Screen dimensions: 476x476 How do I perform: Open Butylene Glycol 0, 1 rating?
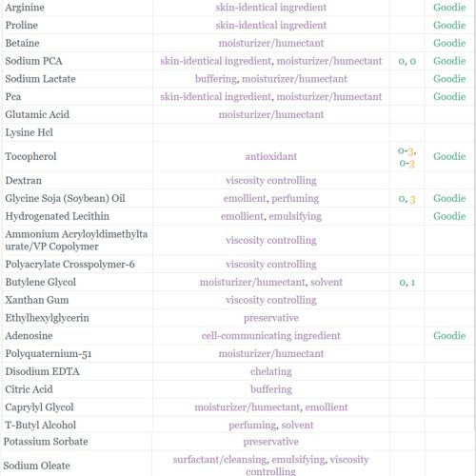coord(407,282)
